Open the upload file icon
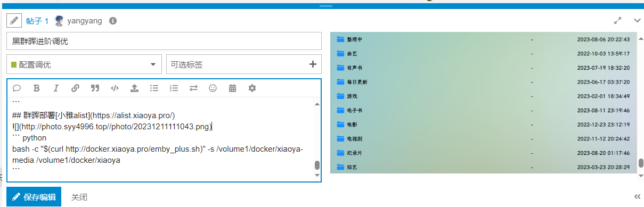The width and height of the screenshot is (644, 207). pyautogui.click(x=134, y=88)
